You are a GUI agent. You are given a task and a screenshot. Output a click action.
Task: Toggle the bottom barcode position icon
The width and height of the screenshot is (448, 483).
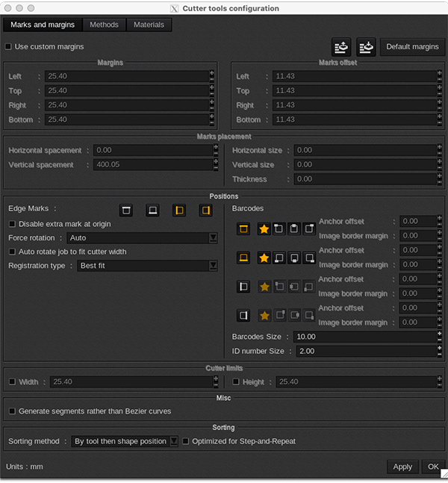243,258
